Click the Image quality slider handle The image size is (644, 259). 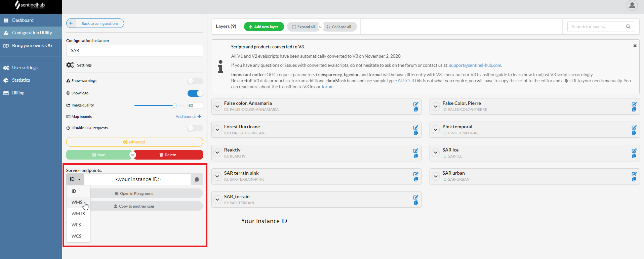(175, 105)
